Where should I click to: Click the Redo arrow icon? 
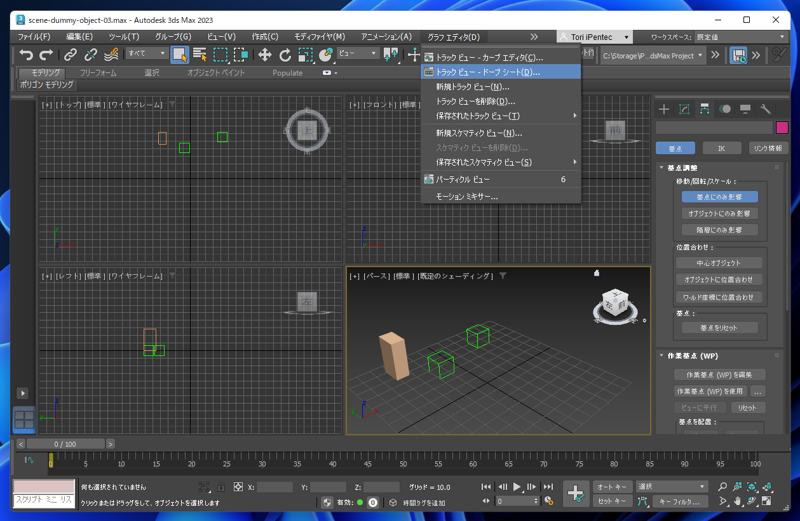tap(46, 55)
